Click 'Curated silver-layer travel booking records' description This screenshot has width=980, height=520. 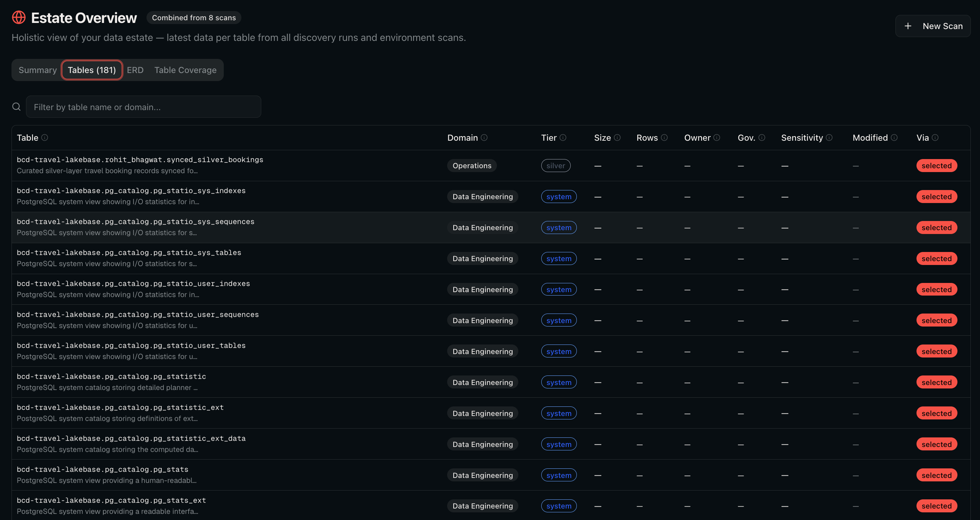(107, 171)
